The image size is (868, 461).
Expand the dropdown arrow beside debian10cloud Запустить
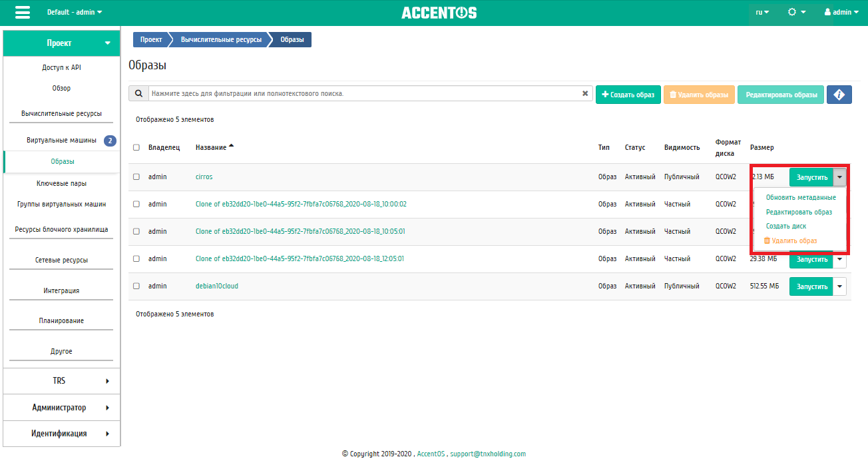pos(840,286)
